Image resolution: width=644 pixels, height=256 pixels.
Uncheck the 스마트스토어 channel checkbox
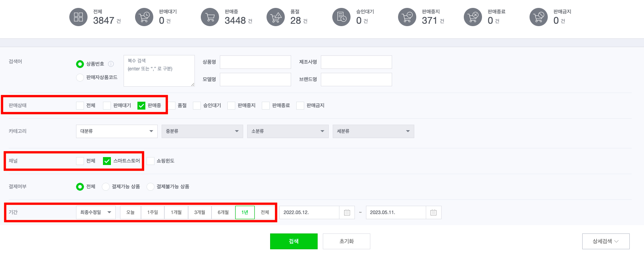(x=107, y=161)
